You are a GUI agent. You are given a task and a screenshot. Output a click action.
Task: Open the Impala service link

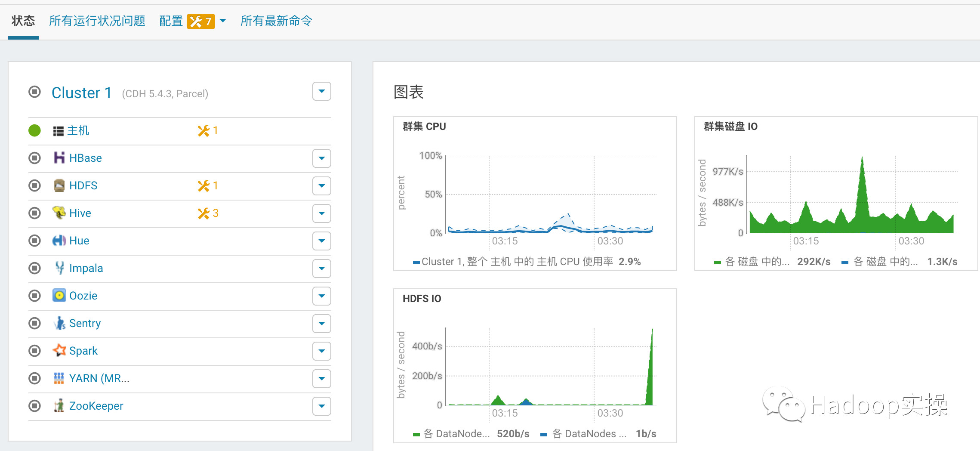point(86,268)
